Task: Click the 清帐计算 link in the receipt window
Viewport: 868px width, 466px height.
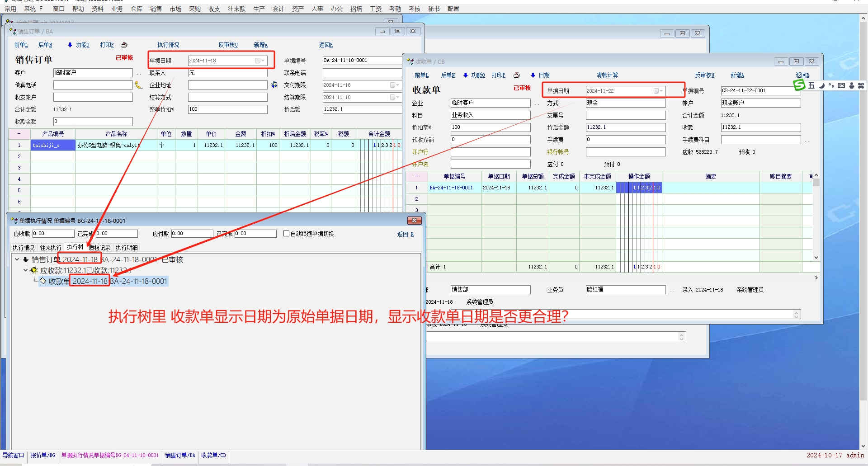Action: [607, 75]
